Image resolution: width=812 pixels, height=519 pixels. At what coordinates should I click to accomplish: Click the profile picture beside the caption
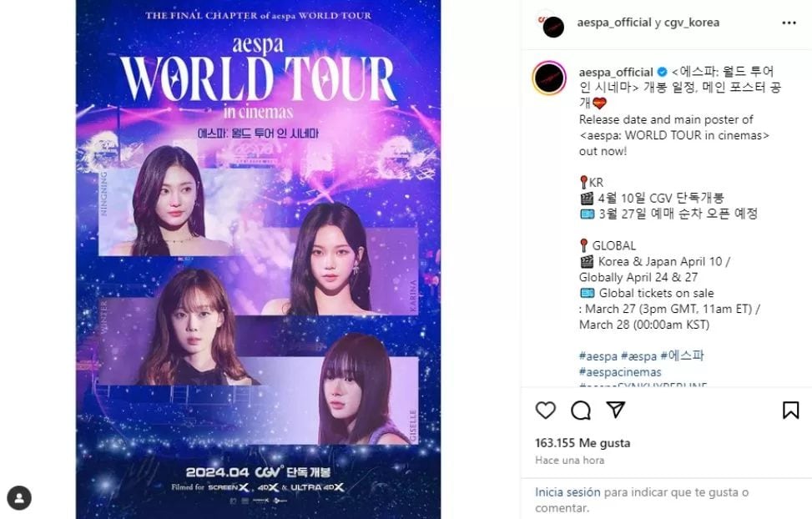[x=549, y=78]
